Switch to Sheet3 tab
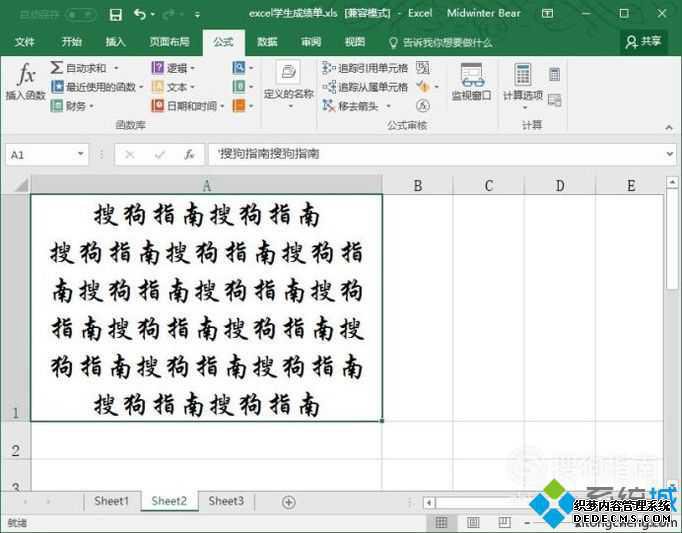This screenshot has width=682, height=533. click(226, 501)
